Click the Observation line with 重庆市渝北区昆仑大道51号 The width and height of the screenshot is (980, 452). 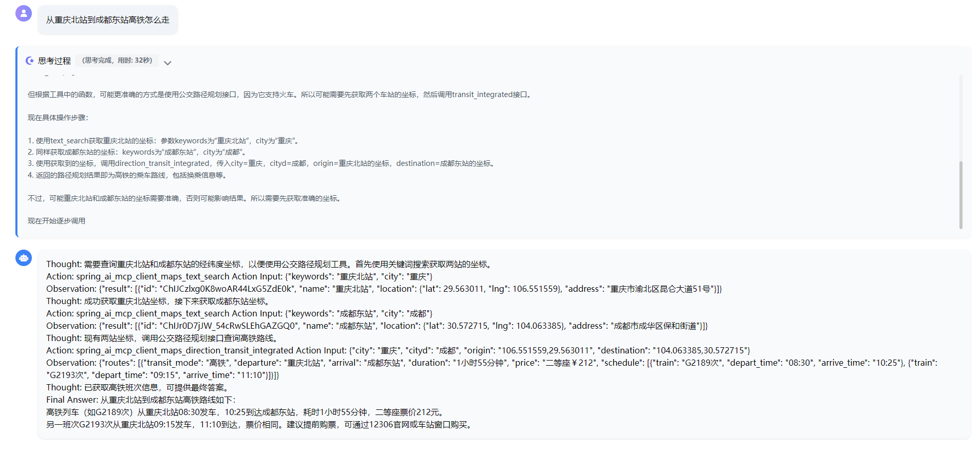click(x=384, y=289)
